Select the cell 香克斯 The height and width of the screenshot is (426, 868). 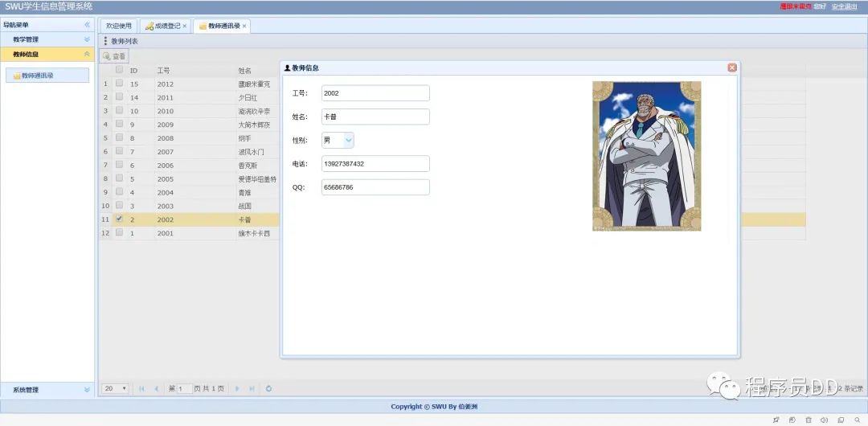click(x=248, y=165)
